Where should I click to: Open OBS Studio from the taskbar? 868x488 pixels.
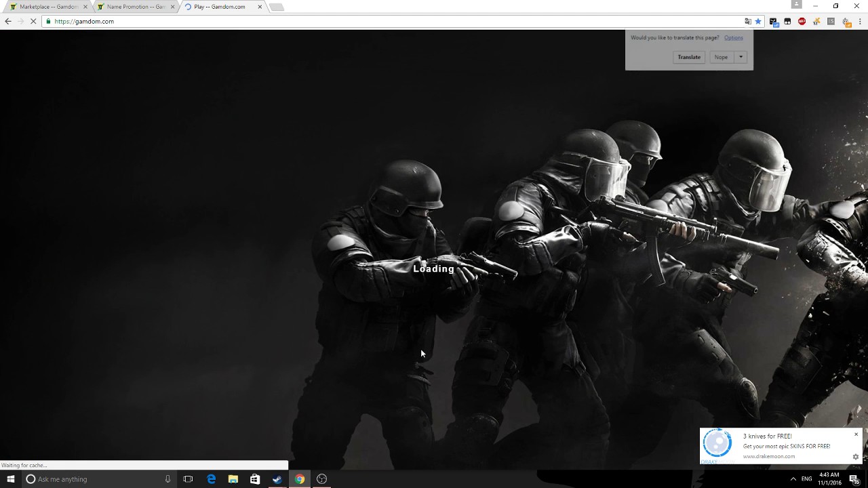point(321,479)
